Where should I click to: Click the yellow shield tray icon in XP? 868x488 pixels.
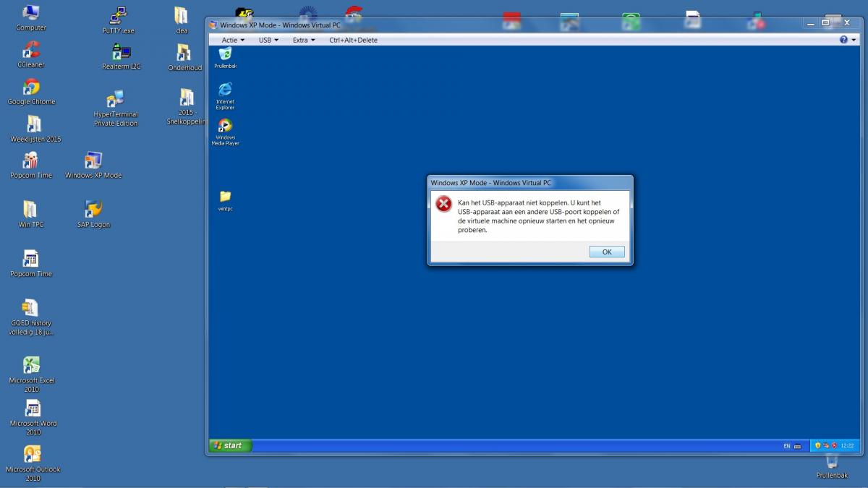[x=818, y=445]
